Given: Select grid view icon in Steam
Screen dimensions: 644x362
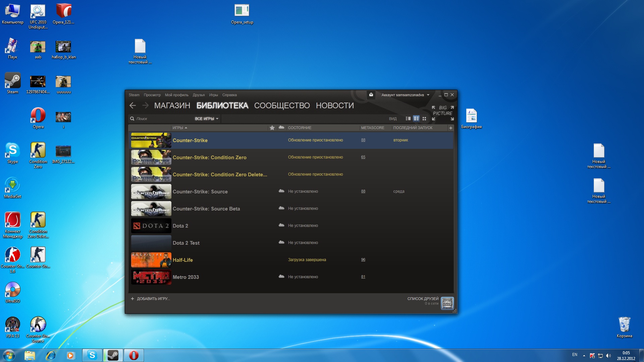Looking at the screenshot, I should (424, 119).
